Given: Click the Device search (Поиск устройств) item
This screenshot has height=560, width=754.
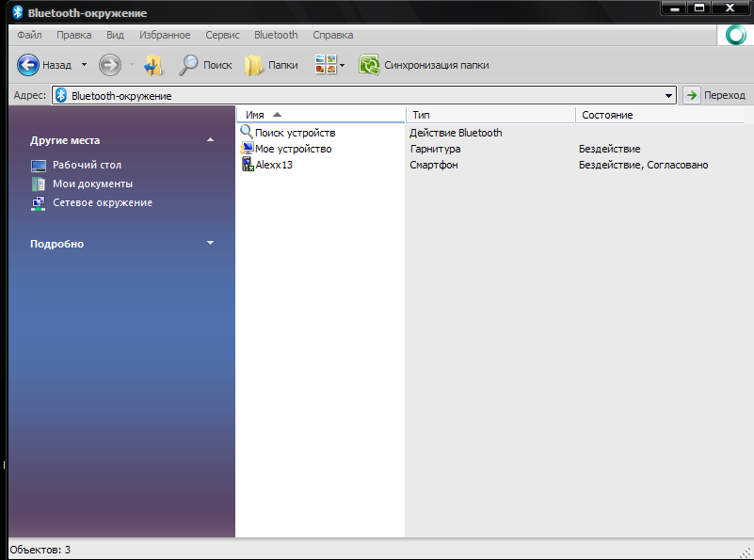Looking at the screenshot, I should tap(295, 133).
